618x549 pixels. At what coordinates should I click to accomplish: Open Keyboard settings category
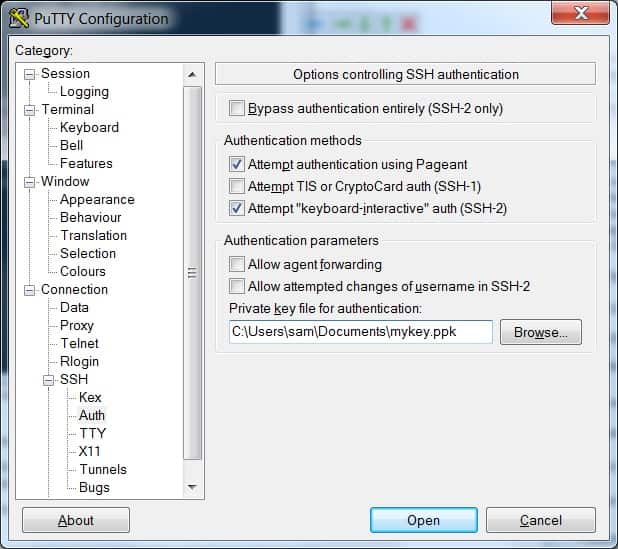89,127
